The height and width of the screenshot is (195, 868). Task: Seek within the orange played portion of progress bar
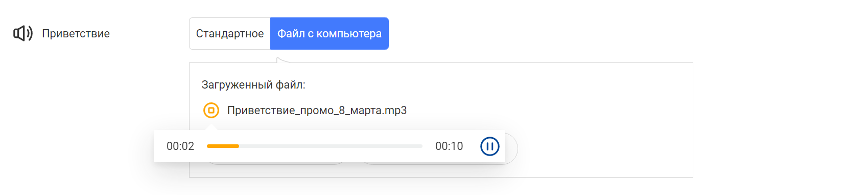(223, 146)
